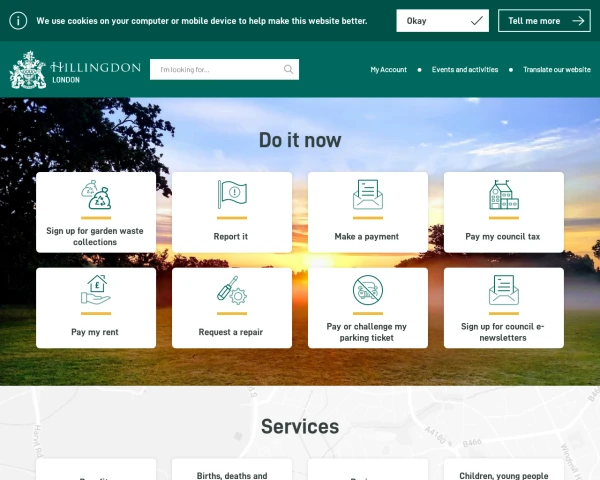
Task: Select Make a payment
Action: (x=368, y=212)
